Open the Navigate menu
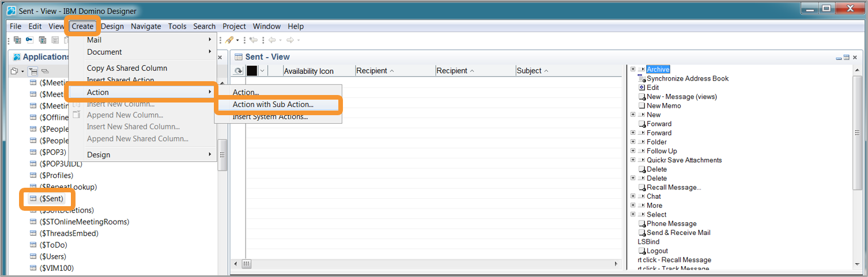868x277 pixels. 146,26
